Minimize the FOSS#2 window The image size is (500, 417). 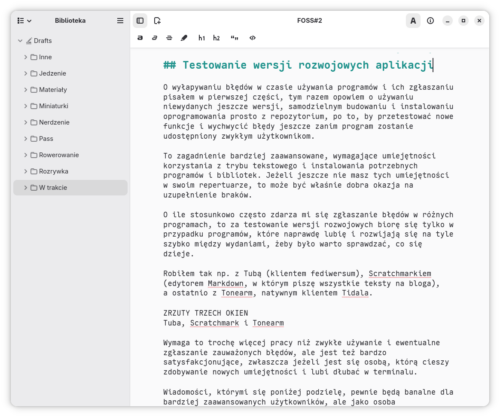point(447,21)
